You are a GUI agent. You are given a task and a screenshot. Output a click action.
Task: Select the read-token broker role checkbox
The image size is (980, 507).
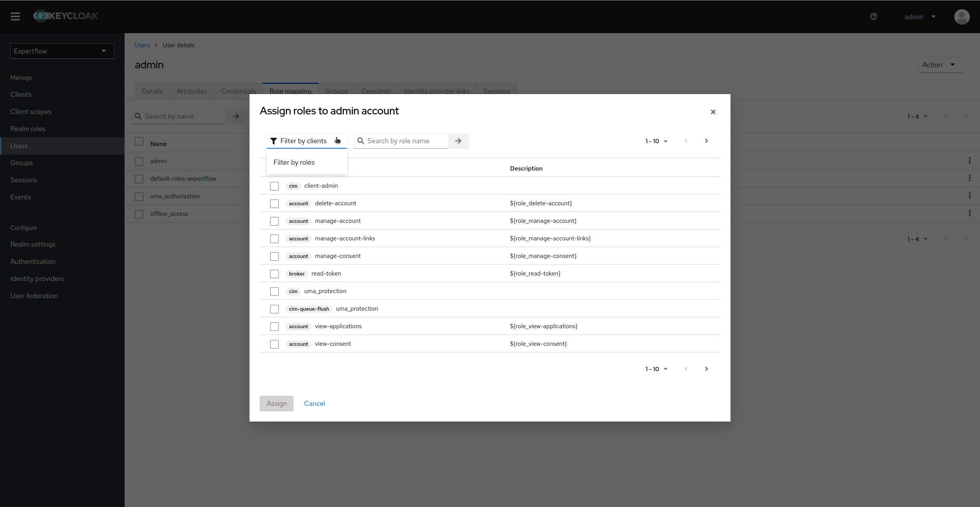pos(274,274)
